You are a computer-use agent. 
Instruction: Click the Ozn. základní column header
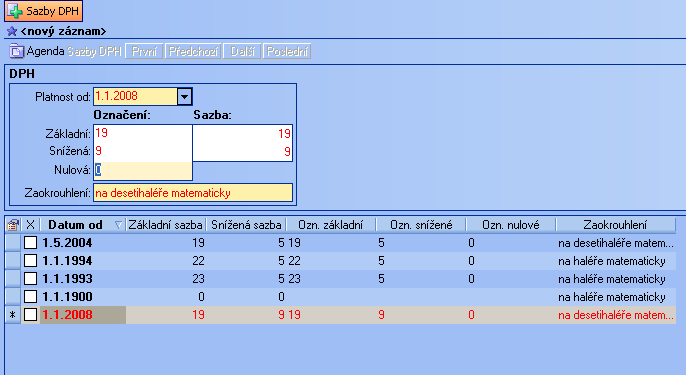331,225
